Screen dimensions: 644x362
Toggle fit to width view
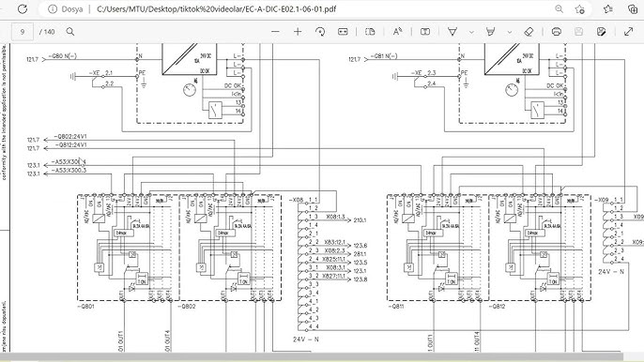pyautogui.click(x=343, y=32)
